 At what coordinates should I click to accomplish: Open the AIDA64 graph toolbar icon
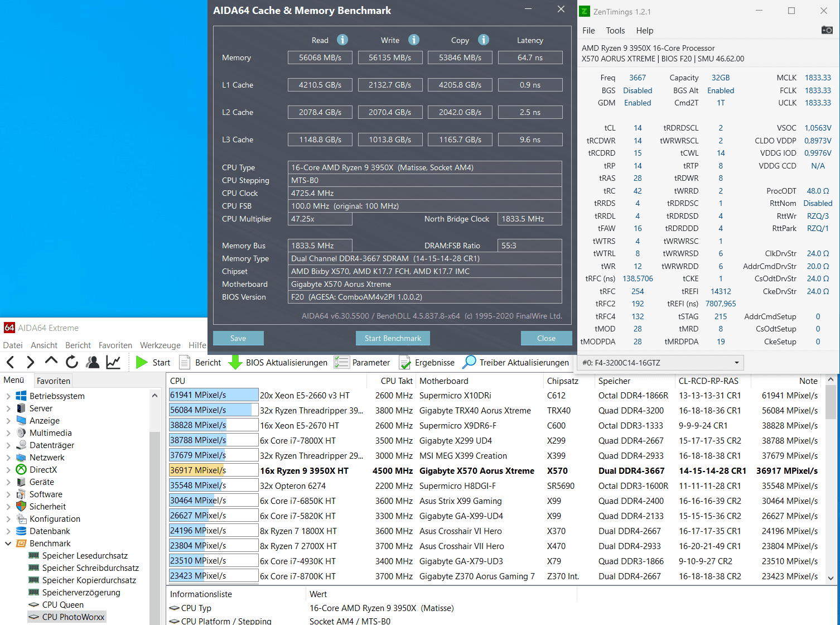click(x=113, y=362)
